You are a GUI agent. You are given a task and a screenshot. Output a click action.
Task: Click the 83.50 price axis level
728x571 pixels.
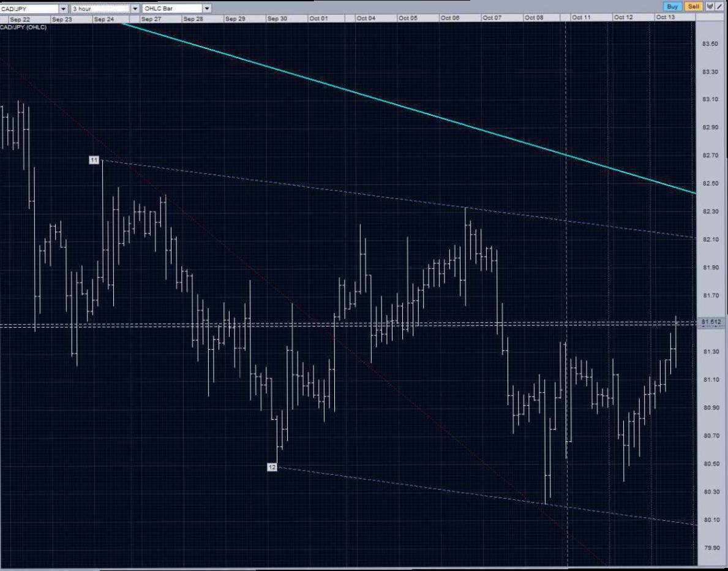710,43
